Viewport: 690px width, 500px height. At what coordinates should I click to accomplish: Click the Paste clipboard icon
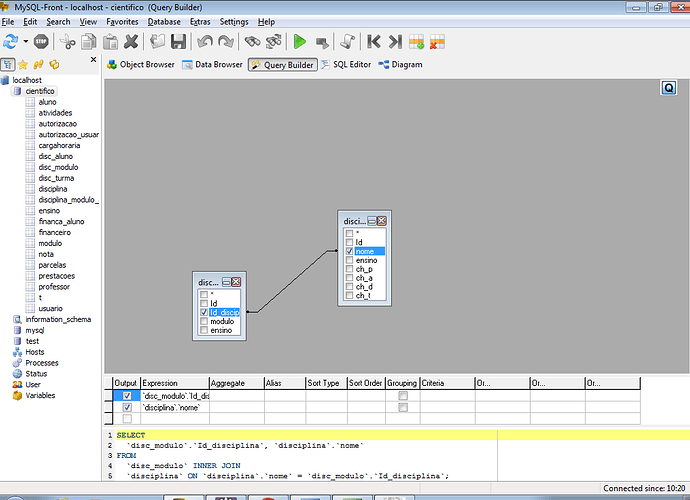[110, 42]
